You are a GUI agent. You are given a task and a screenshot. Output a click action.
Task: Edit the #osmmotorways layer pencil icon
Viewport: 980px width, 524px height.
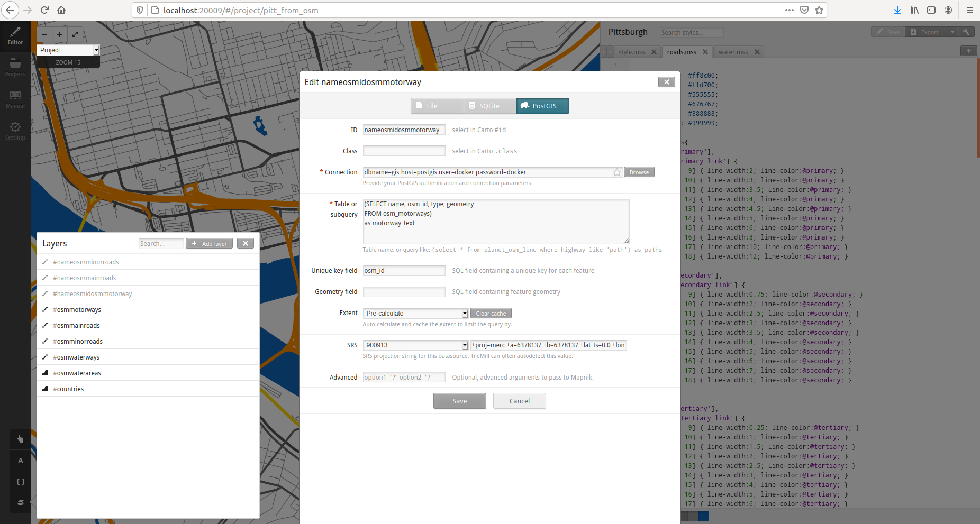click(45, 309)
